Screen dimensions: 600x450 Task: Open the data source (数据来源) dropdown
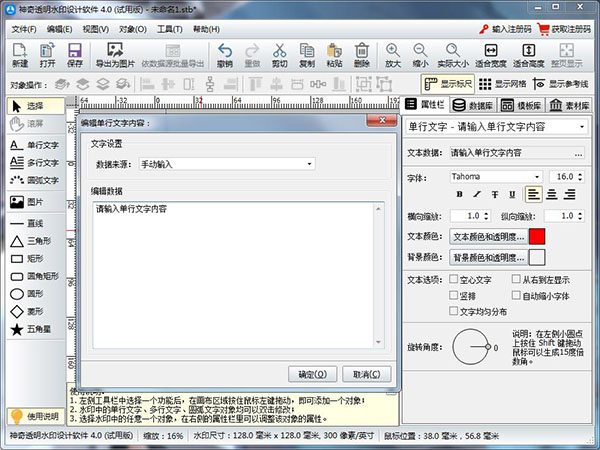click(x=227, y=163)
